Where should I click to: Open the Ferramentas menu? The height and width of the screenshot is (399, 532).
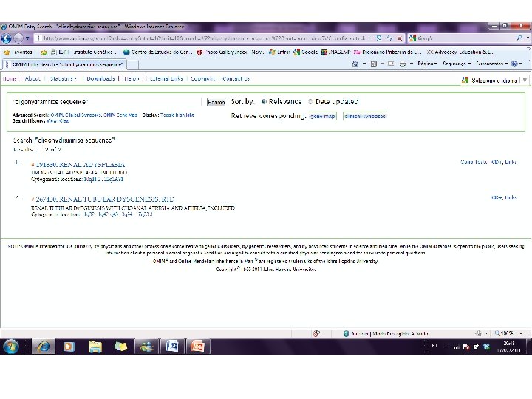[x=491, y=64]
